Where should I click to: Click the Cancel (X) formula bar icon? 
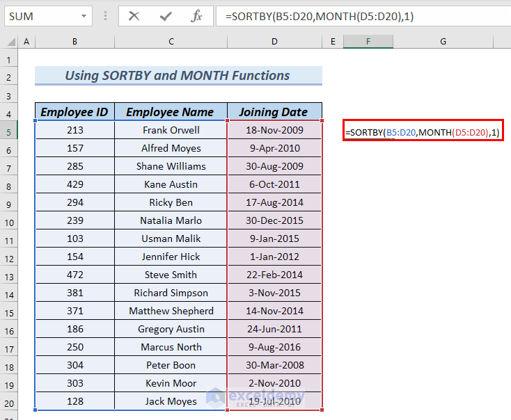(134, 16)
